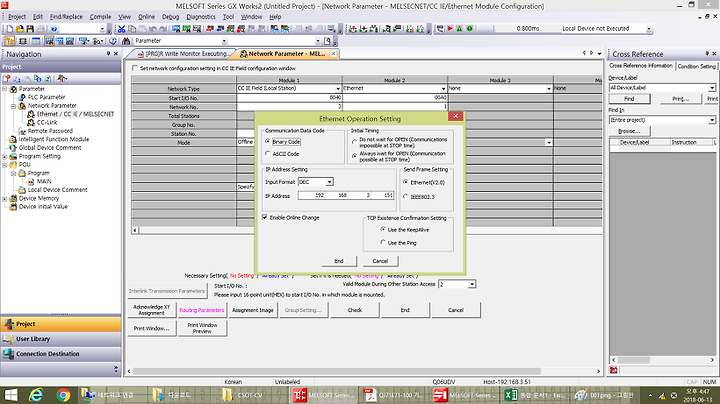Switch to Excel in taskbar

533,395
